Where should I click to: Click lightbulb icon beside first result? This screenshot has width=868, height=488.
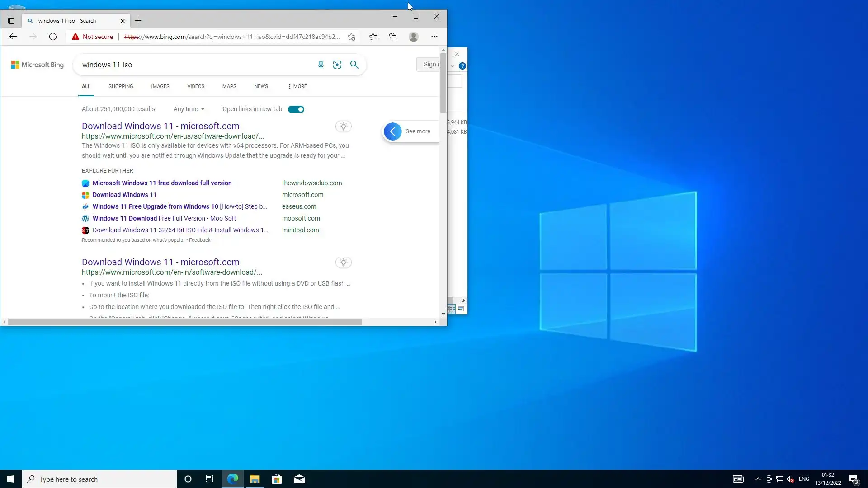tap(344, 127)
